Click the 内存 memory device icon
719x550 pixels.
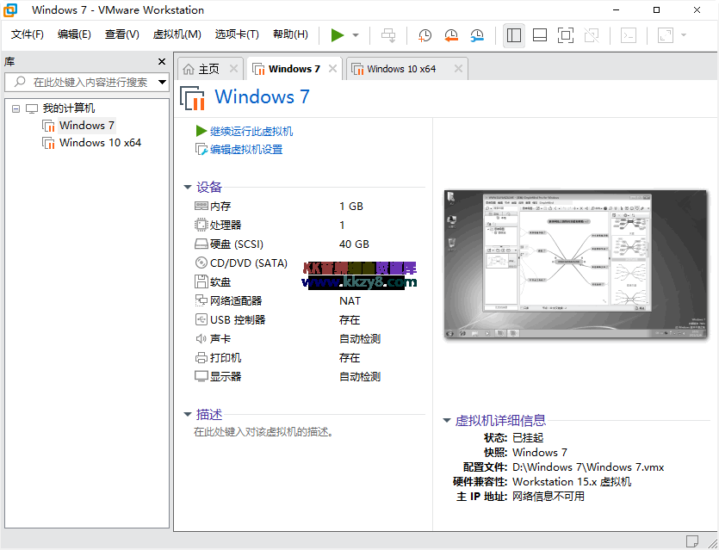[x=201, y=206]
